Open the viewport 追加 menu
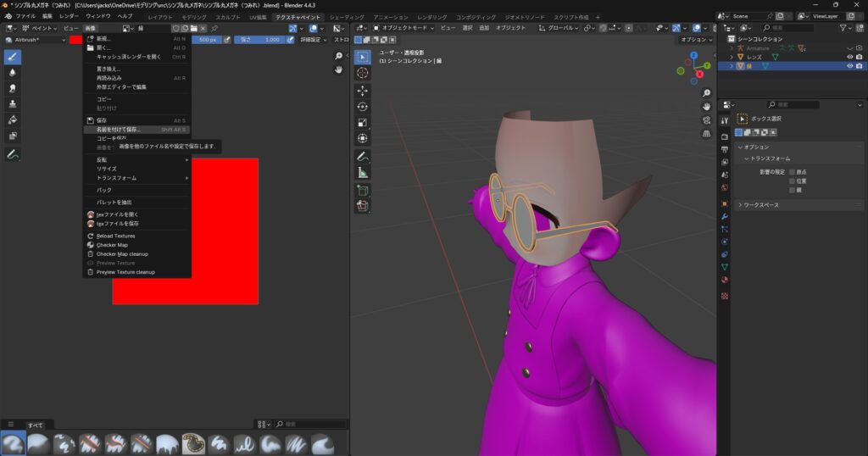The width and height of the screenshot is (868, 456). click(x=484, y=28)
